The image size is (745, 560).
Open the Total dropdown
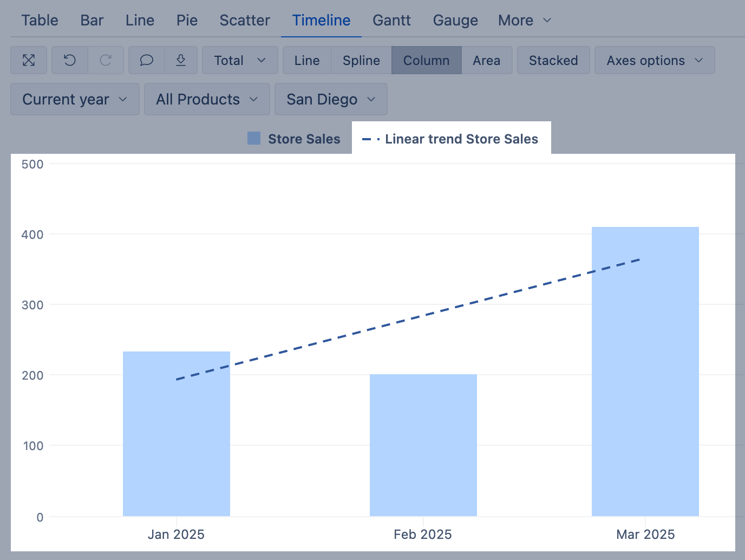pyautogui.click(x=239, y=60)
